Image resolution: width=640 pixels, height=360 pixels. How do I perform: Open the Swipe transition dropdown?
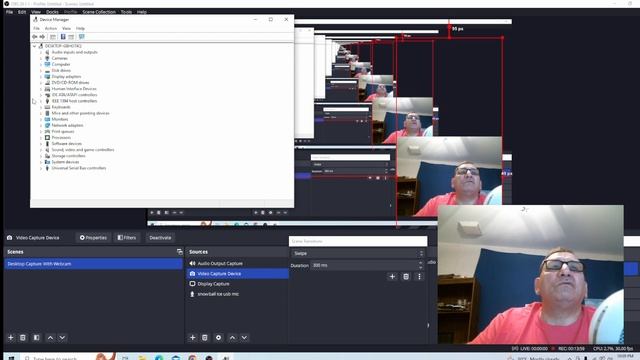point(358,253)
